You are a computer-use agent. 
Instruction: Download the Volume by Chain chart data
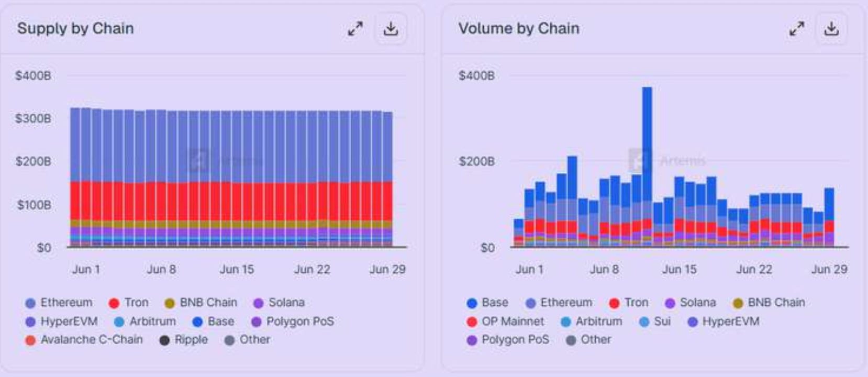coord(831,29)
